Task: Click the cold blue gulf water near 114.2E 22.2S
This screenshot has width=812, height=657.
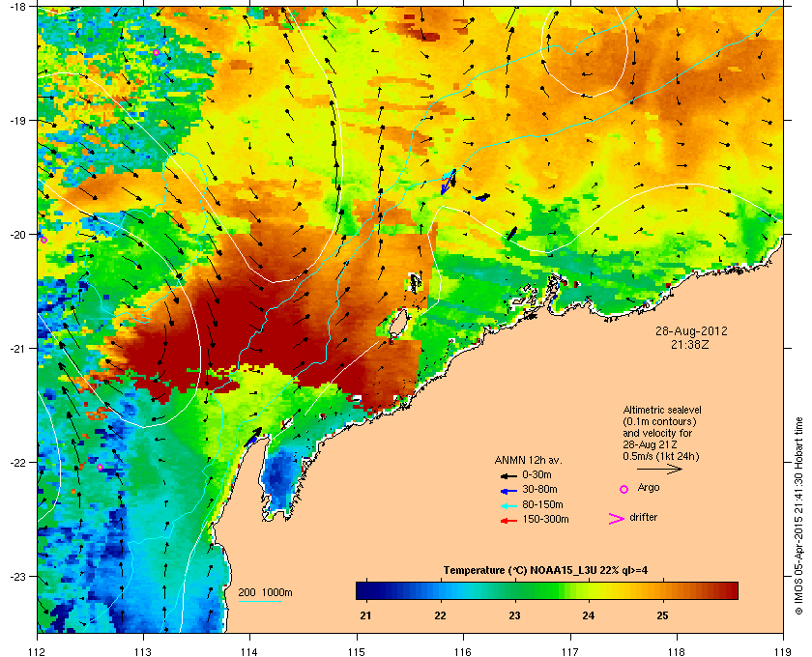Action: coord(279,479)
